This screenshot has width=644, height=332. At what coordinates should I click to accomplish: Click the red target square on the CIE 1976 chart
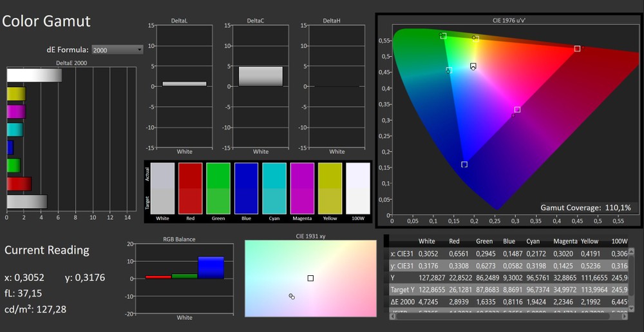[x=577, y=48]
